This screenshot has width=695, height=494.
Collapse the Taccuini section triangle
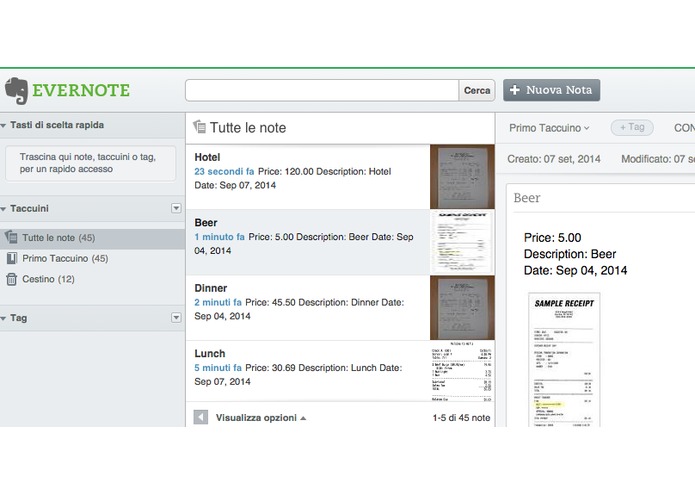pos(4,209)
